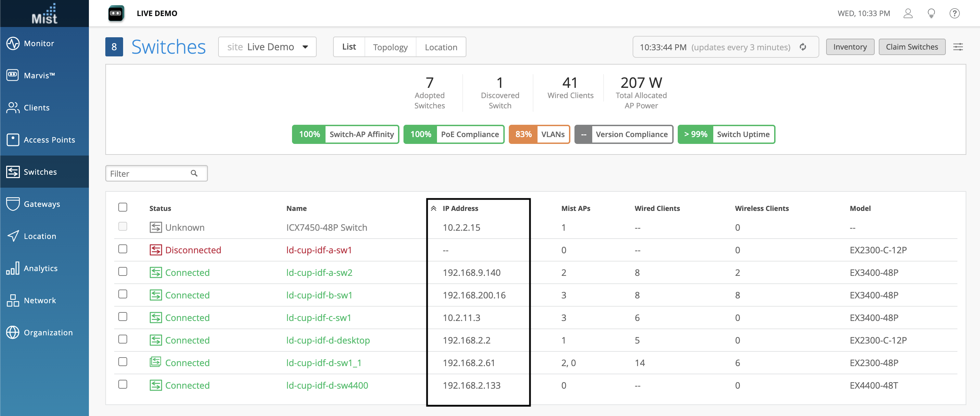Open table settings sliders icon
Viewport: 980px width, 416px height.
click(x=957, y=47)
